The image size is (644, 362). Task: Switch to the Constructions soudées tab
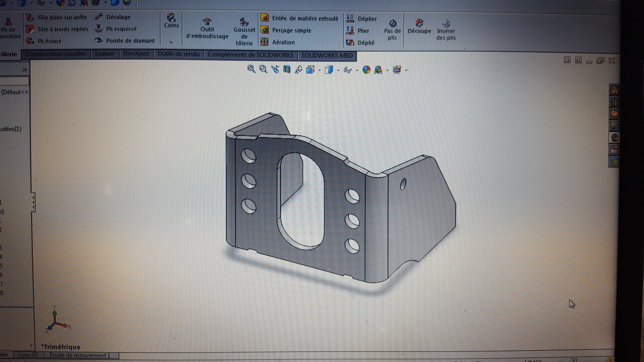point(56,54)
